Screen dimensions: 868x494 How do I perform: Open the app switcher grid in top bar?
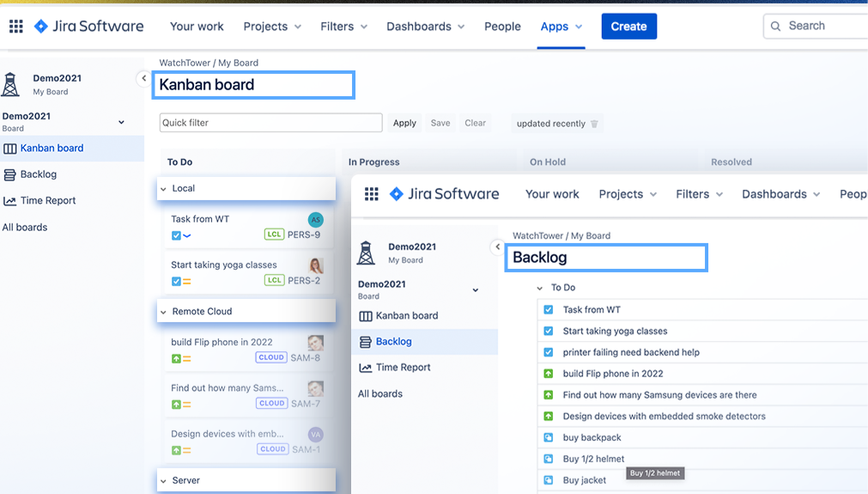(16, 26)
